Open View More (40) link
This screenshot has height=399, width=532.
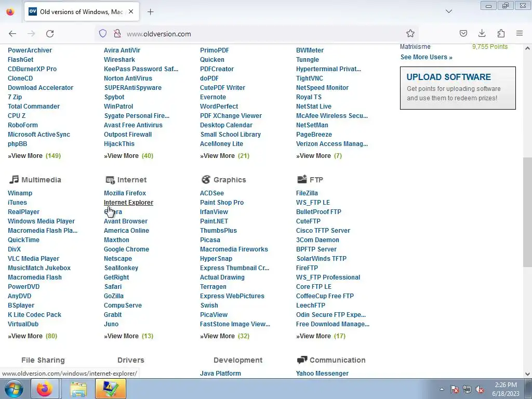[129, 156]
